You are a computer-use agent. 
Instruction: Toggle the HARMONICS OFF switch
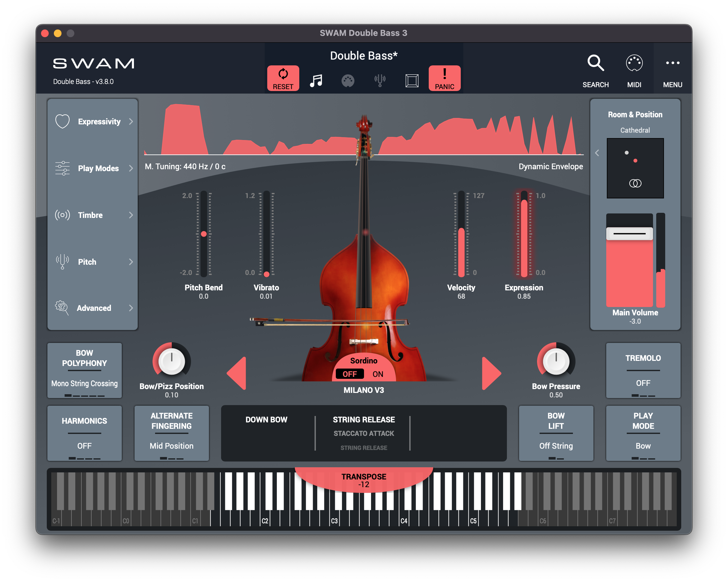point(84,433)
